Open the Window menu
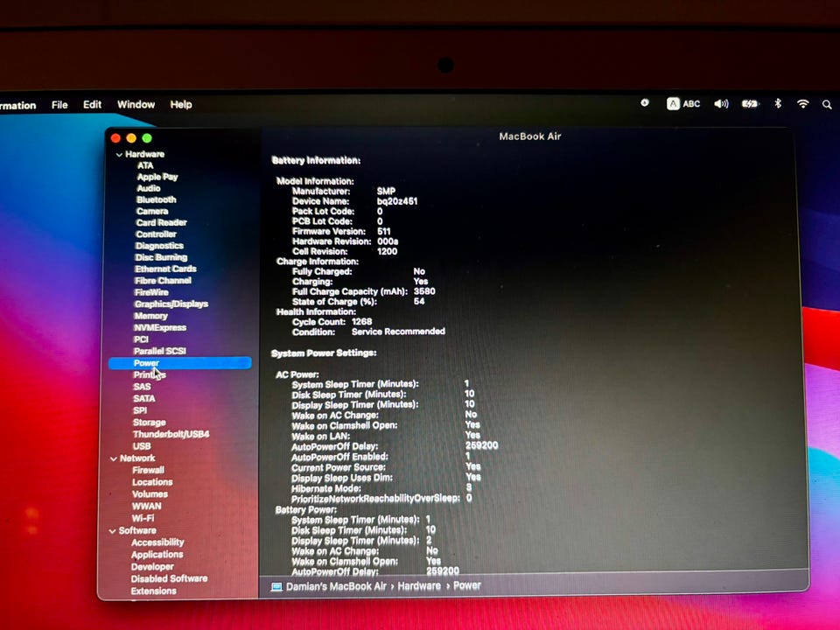The image size is (840, 630). pos(136,104)
